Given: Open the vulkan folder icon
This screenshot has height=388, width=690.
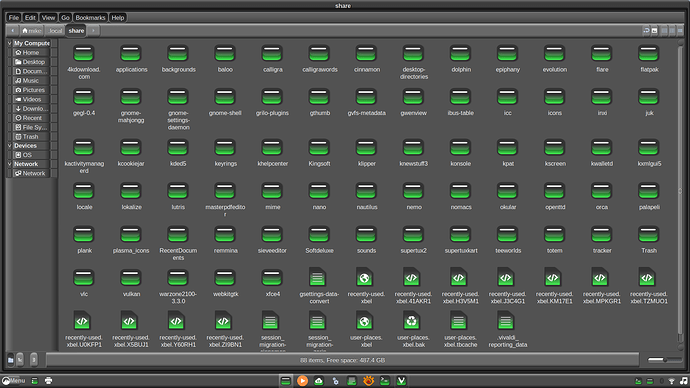Looking at the screenshot, I should (x=131, y=279).
